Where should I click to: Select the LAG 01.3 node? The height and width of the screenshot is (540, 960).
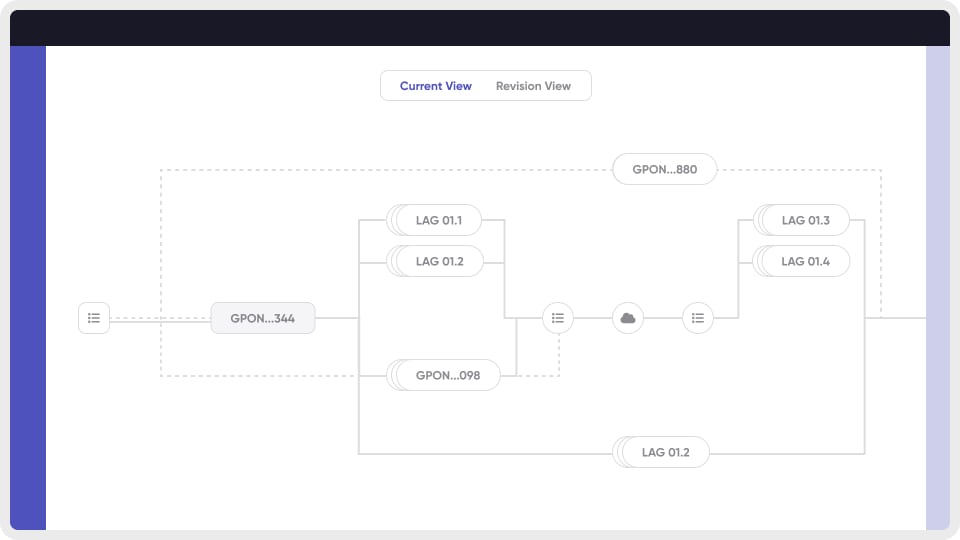coord(801,220)
